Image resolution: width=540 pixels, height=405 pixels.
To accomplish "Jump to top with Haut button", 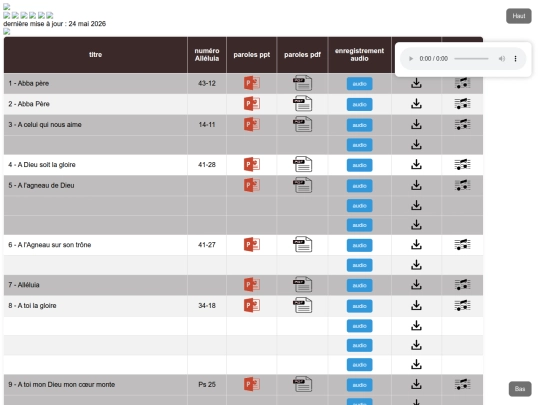I will coord(519,16).
